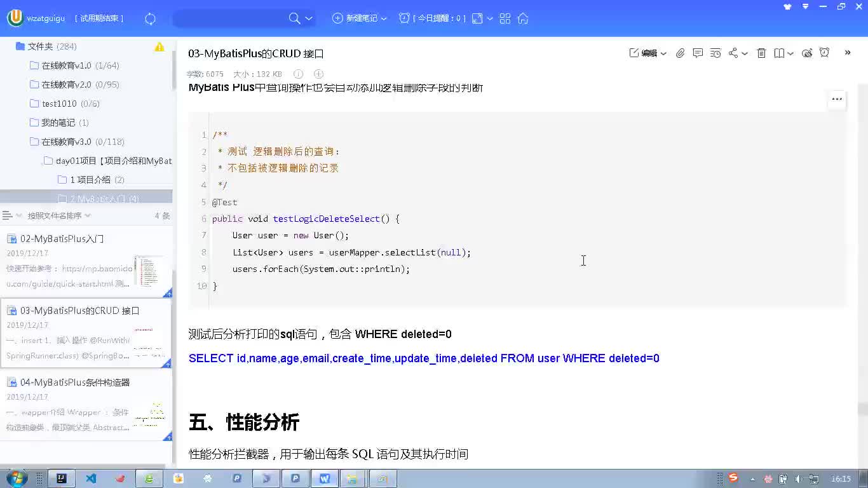Expand the share dropdown arrow
This screenshot has height=488, width=868.
click(x=745, y=53)
